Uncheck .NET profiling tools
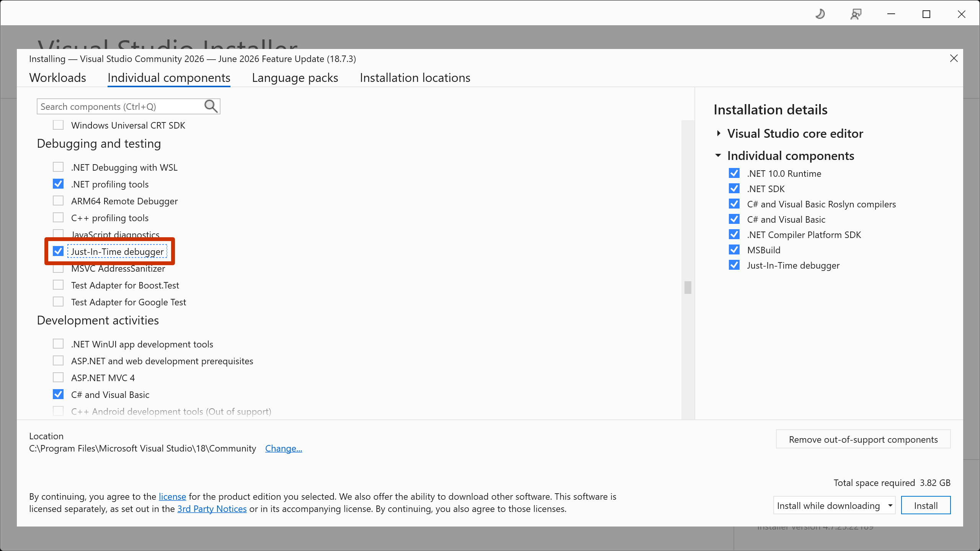This screenshot has width=980, height=551. (x=58, y=184)
